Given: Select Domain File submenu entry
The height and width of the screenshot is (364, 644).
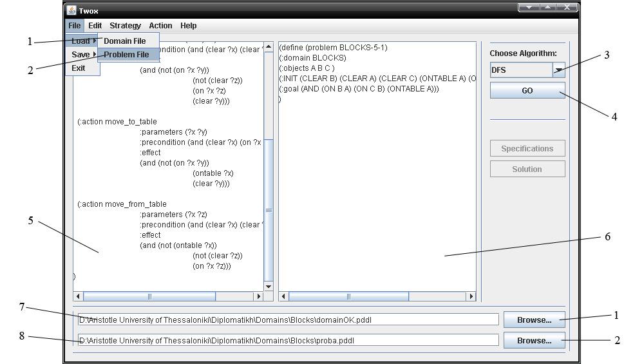Looking at the screenshot, I should pos(128,41).
